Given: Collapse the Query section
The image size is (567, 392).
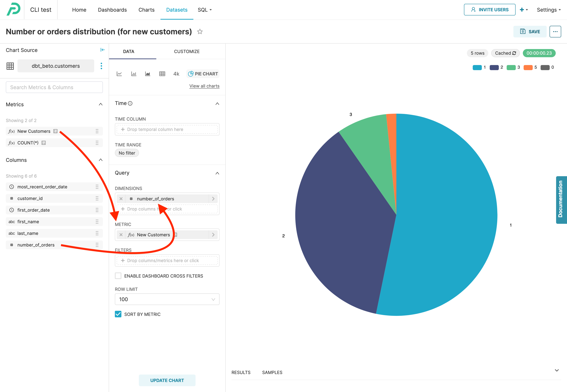Looking at the screenshot, I should coord(217,173).
